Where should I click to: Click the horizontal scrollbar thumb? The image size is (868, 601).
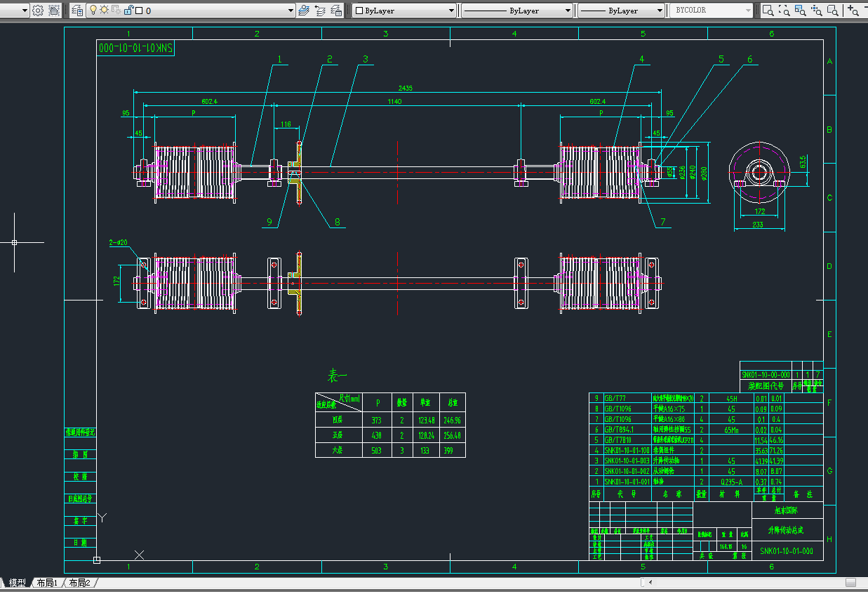(x=850, y=583)
